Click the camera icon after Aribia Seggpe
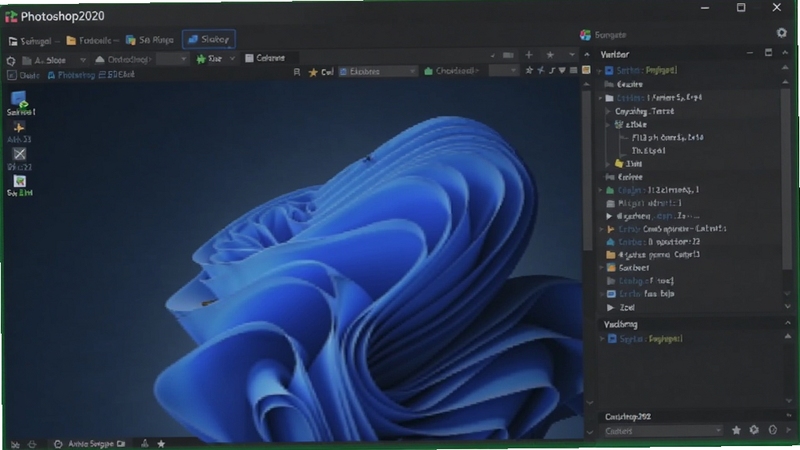Viewport: 800px width, 450px height. coord(121,444)
